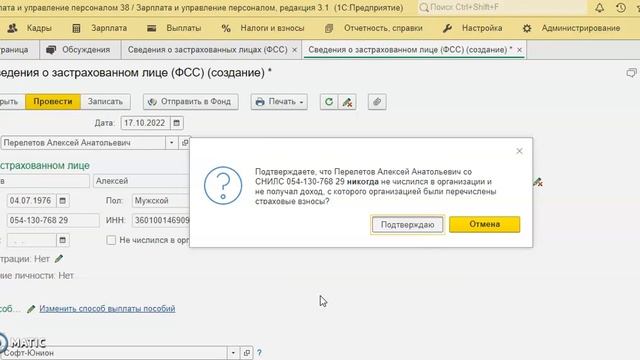Switch to the Обсуждения tab

pyautogui.click(x=80, y=50)
